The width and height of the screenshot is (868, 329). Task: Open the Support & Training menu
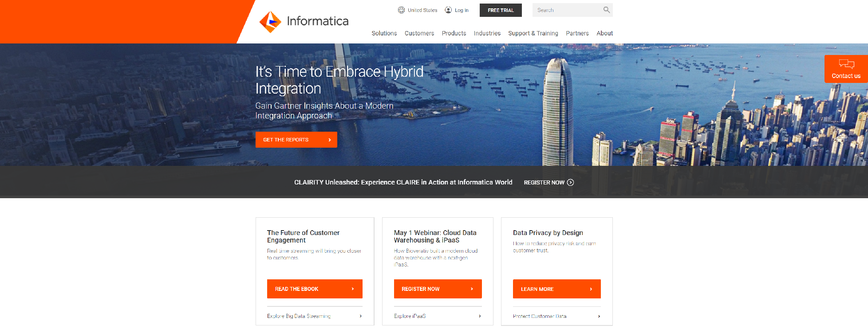[533, 33]
